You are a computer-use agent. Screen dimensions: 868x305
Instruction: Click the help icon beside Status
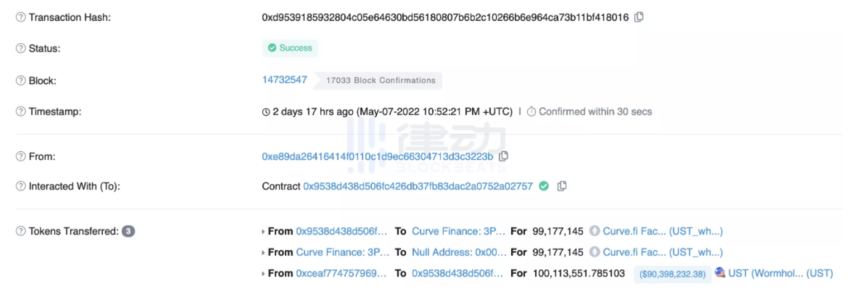(21, 49)
